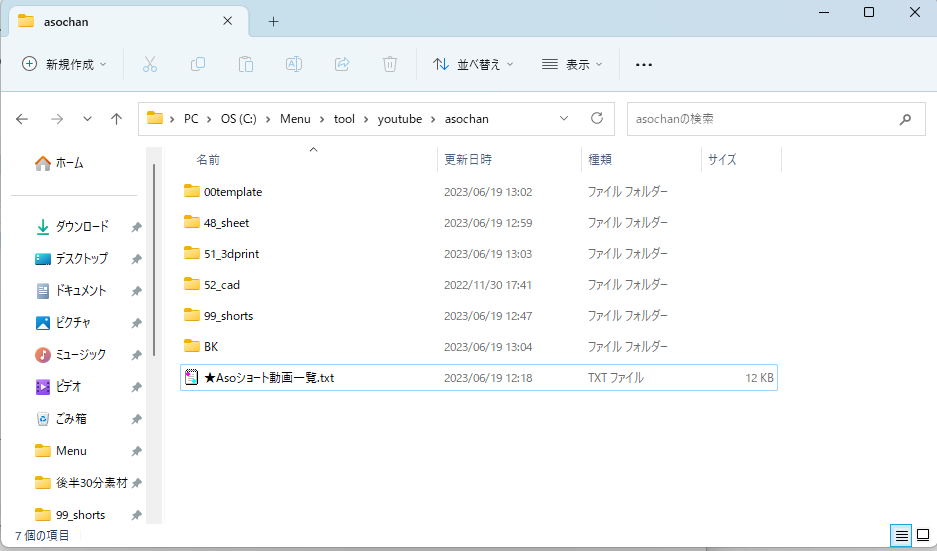The image size is (937, 551).
Task: Navigate to youtube in breadcrumb
Action: tap(400, 119)
